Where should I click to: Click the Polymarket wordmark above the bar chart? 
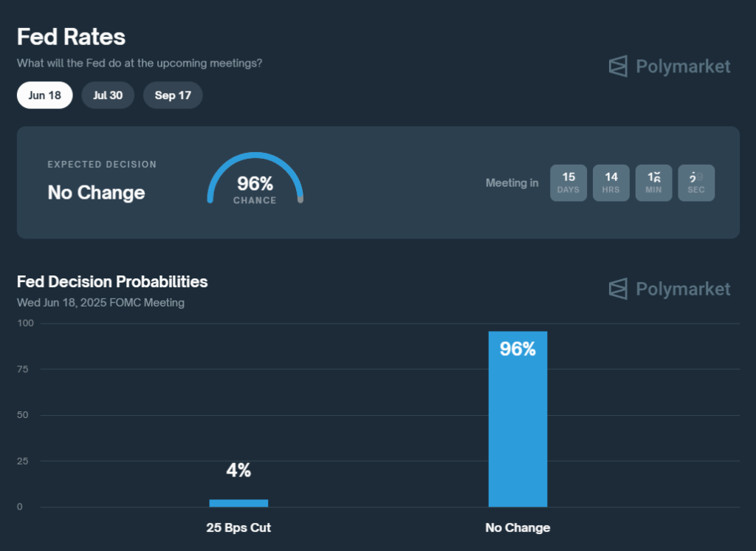[x=683, y=289]
